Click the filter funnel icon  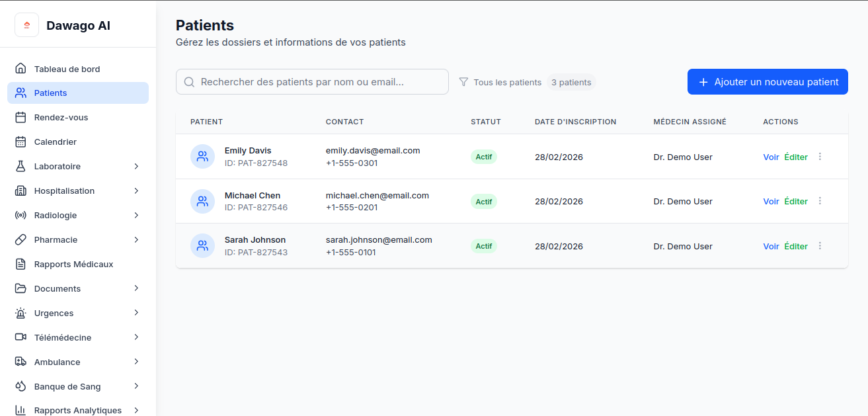pyautogui.click(x=463, y=82)
